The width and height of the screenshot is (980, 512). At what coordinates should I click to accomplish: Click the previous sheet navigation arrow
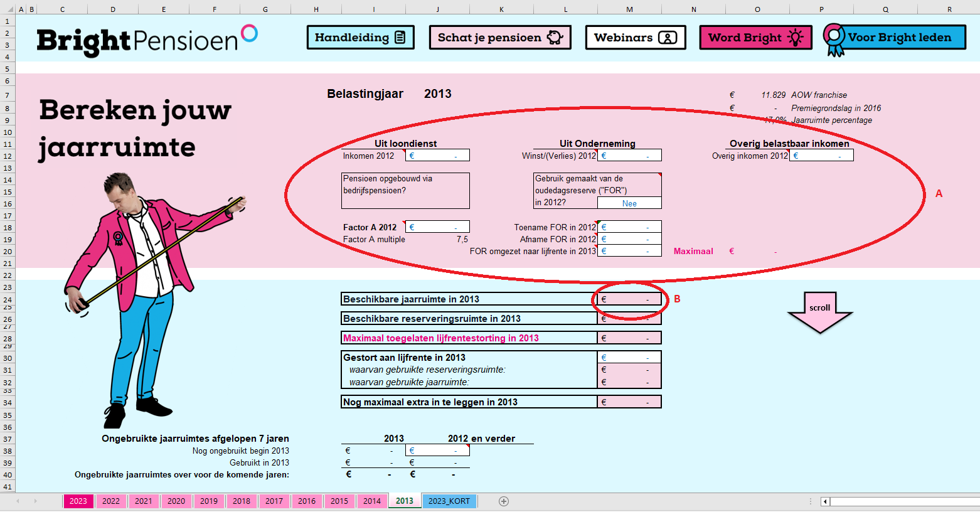pyautogui.click(x=18, y=501)
